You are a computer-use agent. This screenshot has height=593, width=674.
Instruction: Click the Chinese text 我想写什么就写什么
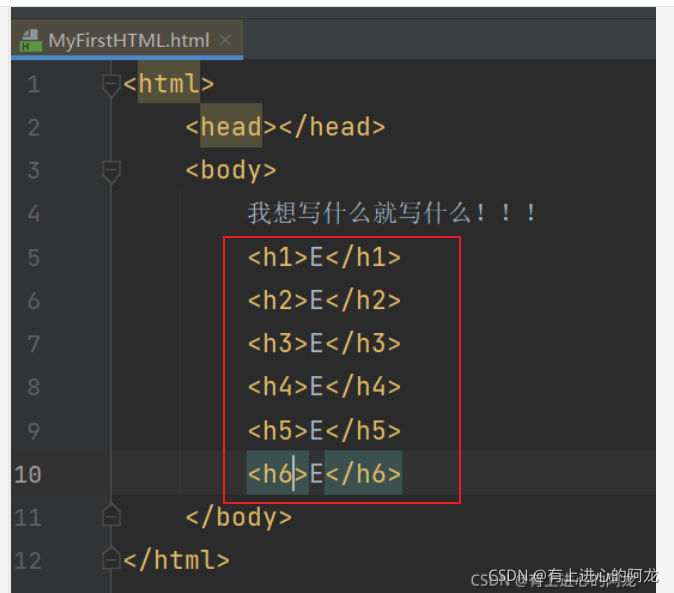pyautogui.click(x=359, y=213)
